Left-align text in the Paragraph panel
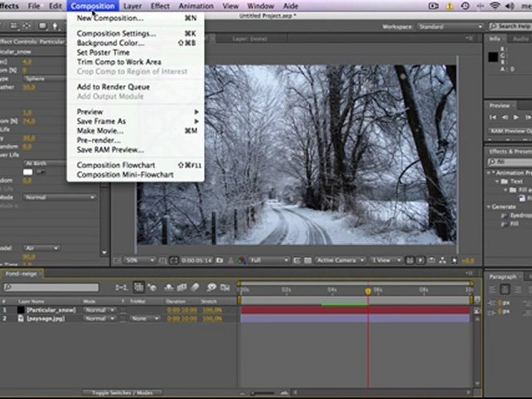 click(493, 289)
